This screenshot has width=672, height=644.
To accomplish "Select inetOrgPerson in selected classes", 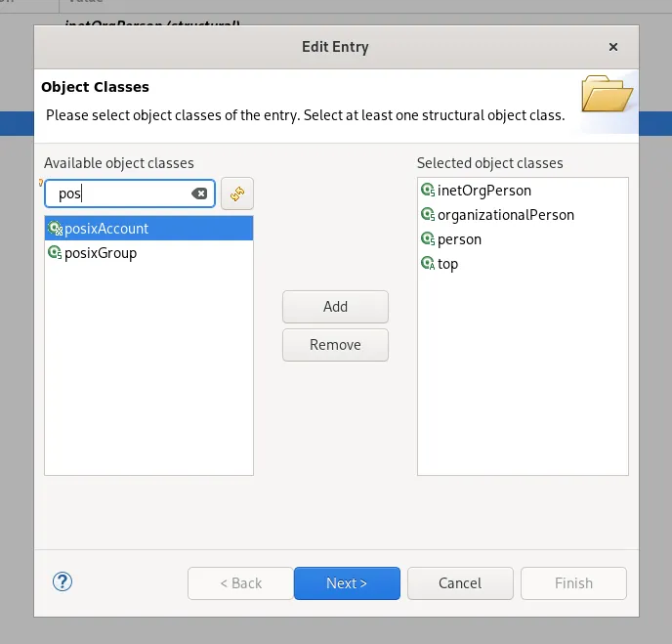I will [484, 191].
